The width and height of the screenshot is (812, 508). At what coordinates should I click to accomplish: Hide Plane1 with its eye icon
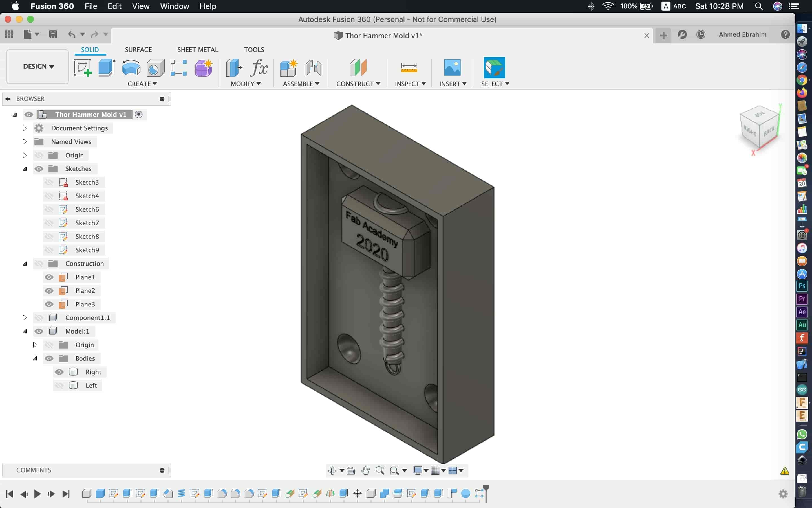[49, 277]
